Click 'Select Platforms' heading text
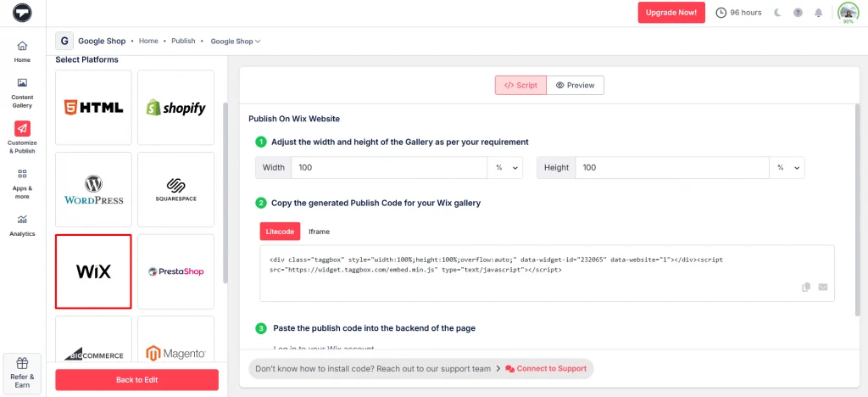Screen dimensions: 868x397 click(x=87, y=59)
